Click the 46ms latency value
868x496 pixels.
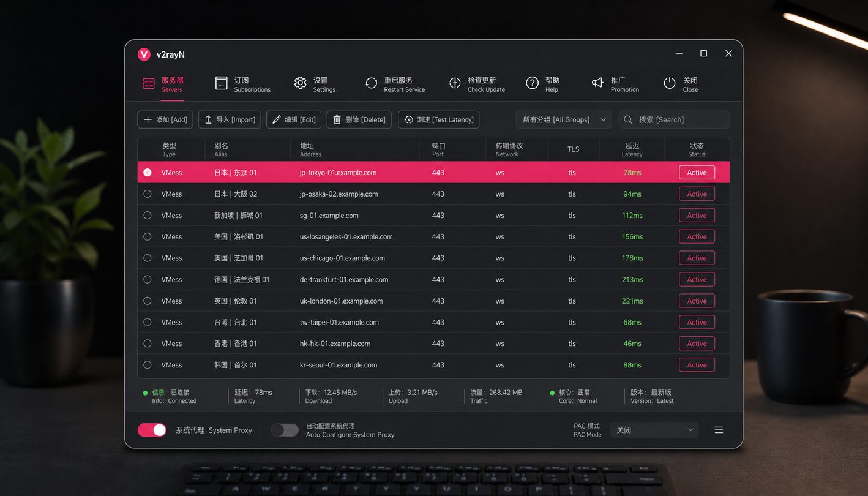[632, 344]
